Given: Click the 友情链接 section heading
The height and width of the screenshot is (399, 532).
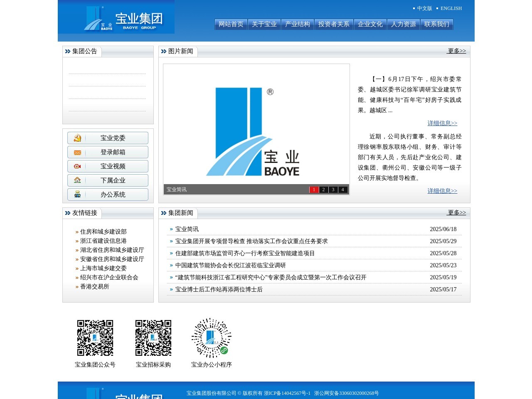Looking at the screenshot, I should click(84, 213).
